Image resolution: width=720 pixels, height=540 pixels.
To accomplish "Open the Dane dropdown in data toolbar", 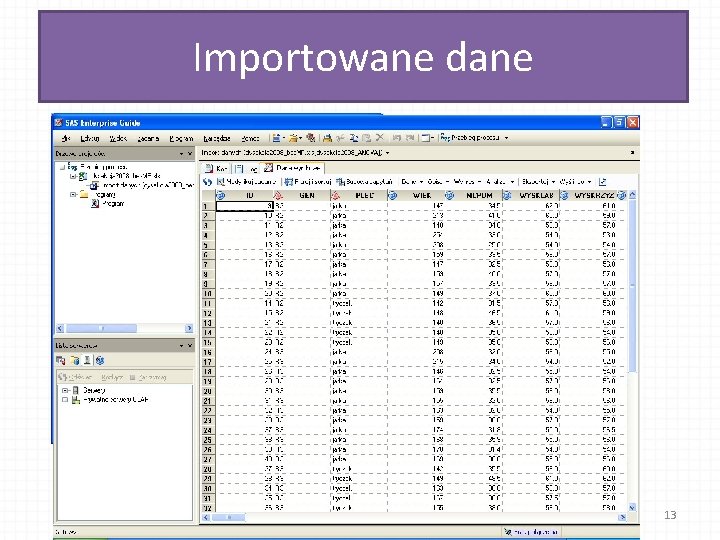I will tap(412, 182).
